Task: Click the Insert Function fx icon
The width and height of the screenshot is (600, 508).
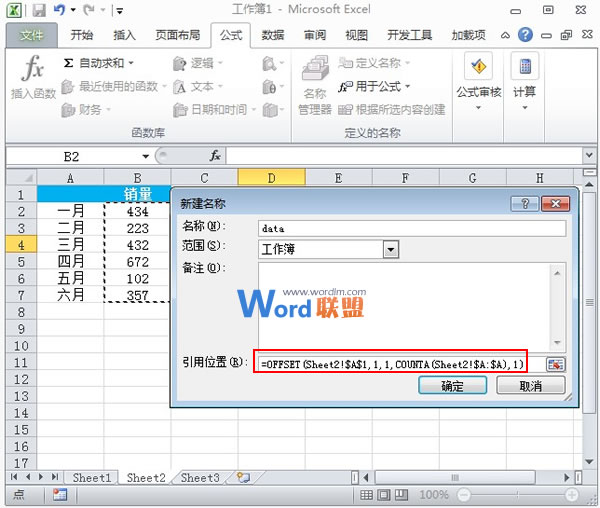Action: coord(33,67)
